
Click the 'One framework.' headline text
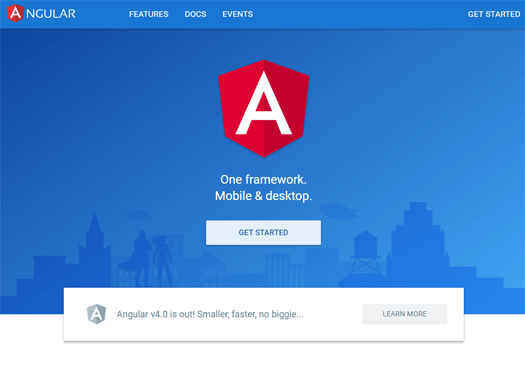(264, 179)
